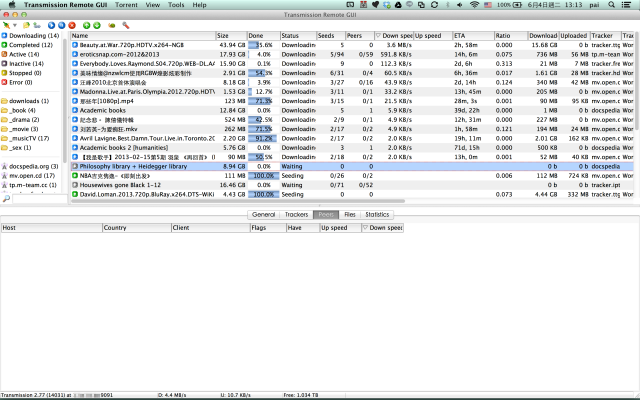Image resolution: width=640 pixels, height=400 pixels.
Task: Switch to the Trackers tab
Action: (296, 215)
